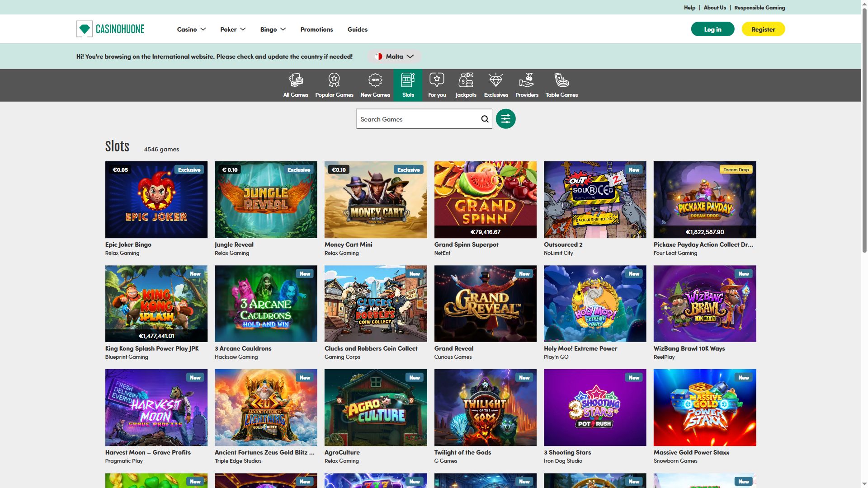Open the Clucks and Robbers thumbnail
The image size is (868, 488).
pyautogui.click(x=376, y=304)
